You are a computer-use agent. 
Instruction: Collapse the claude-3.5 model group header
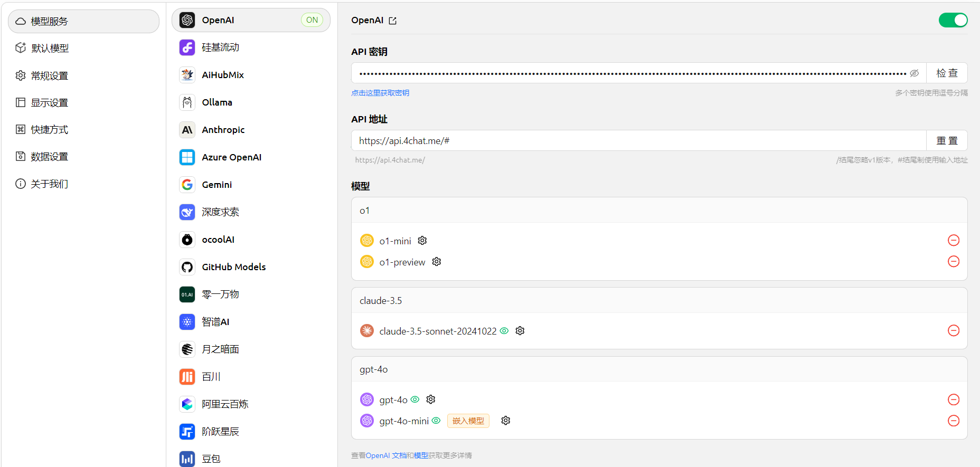coord(659,301)
